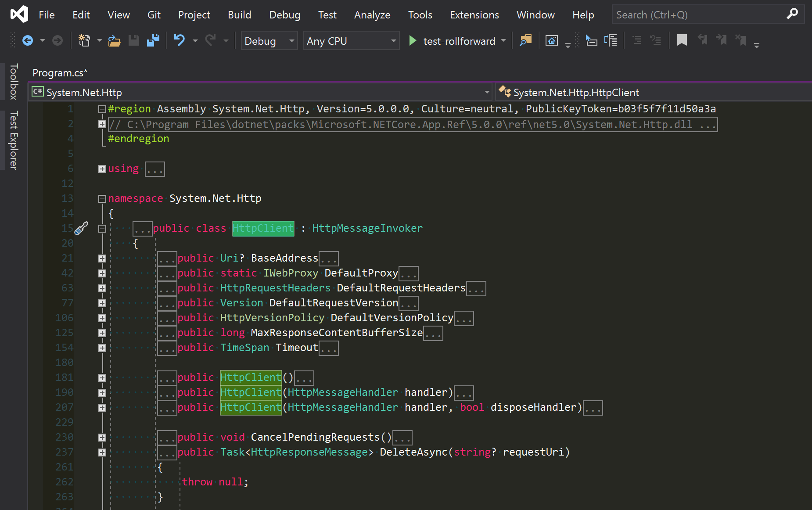Screen dimensions: 812x510
Task: Open the Debug solution configuration dropdown
Action: 269,40
